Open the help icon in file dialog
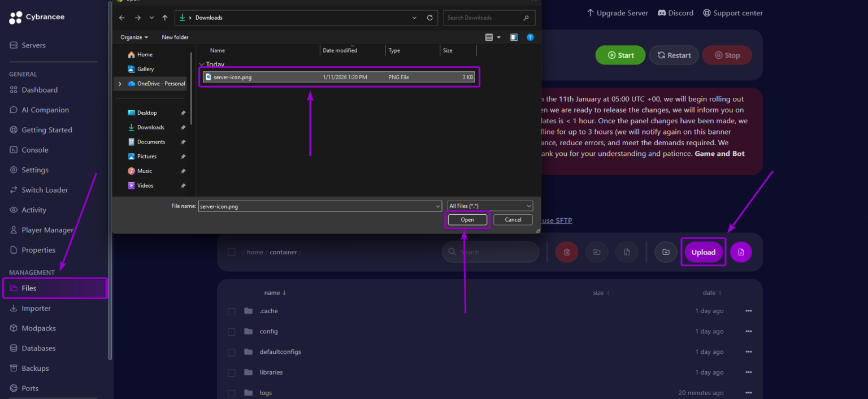Image resolution: width=868 pixels, height=399 pixels. pyautogui.click(x=530, y=37)
